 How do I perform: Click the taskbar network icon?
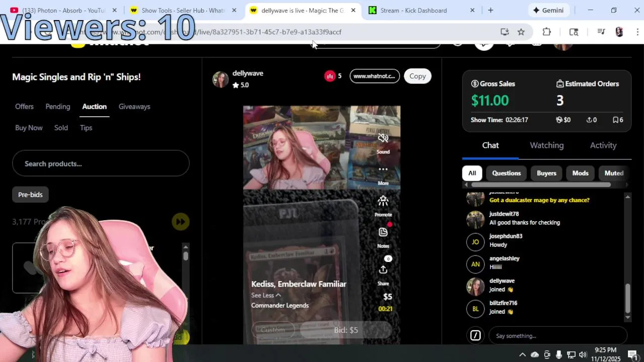(x=571, y=354)
